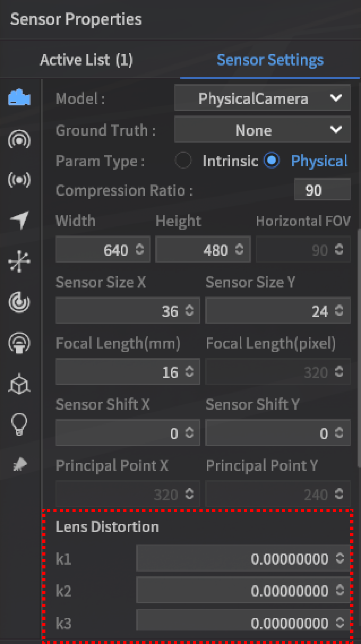Select the navigation arrow GPS sensor icon
Image resolution: width=361 pixels, height=644 pixels.
[19, 220]
